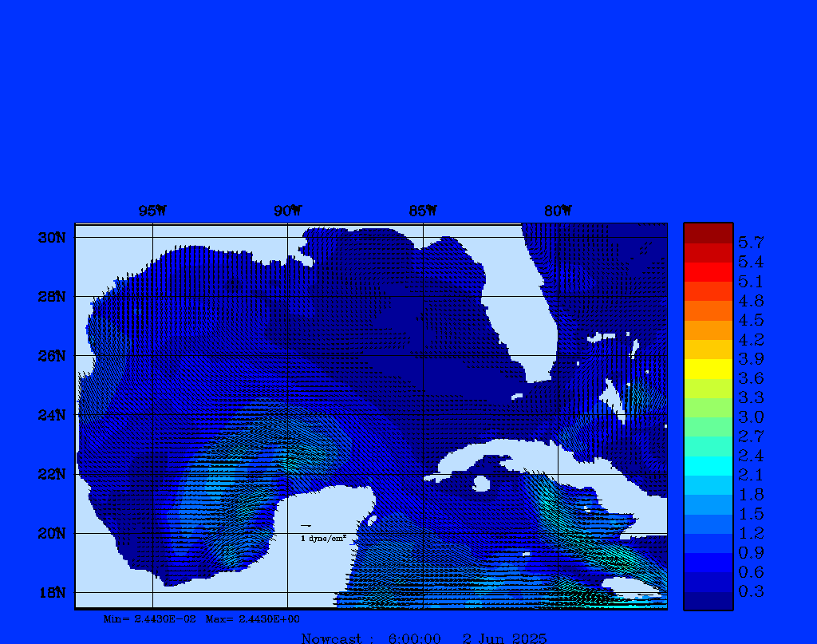Click the 1 dyne/cm² scale reference text
Screen dimensions: 817x644
point(323,539)
